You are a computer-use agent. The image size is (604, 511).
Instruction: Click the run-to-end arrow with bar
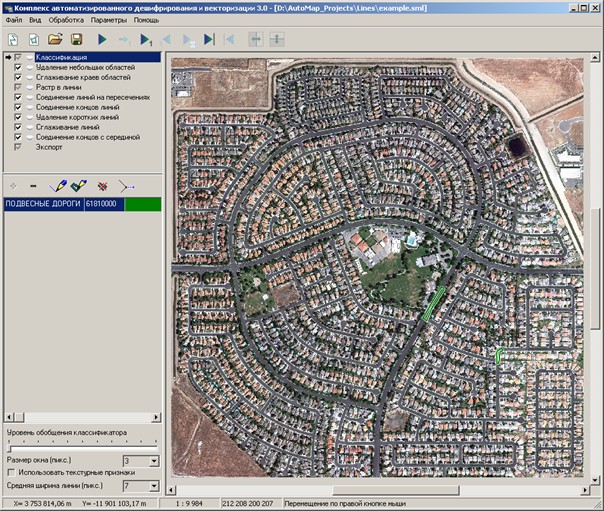pyautogui.click(x=209, y=40)
